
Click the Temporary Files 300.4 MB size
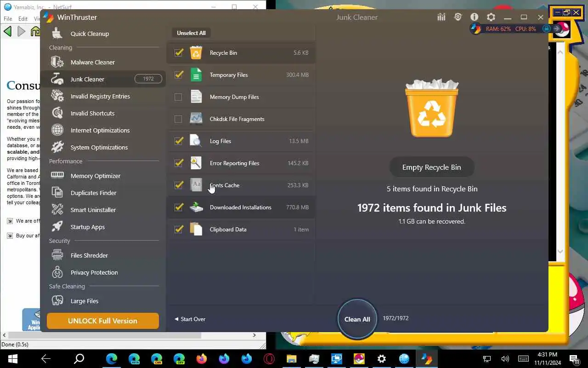[x=297, y=75]
